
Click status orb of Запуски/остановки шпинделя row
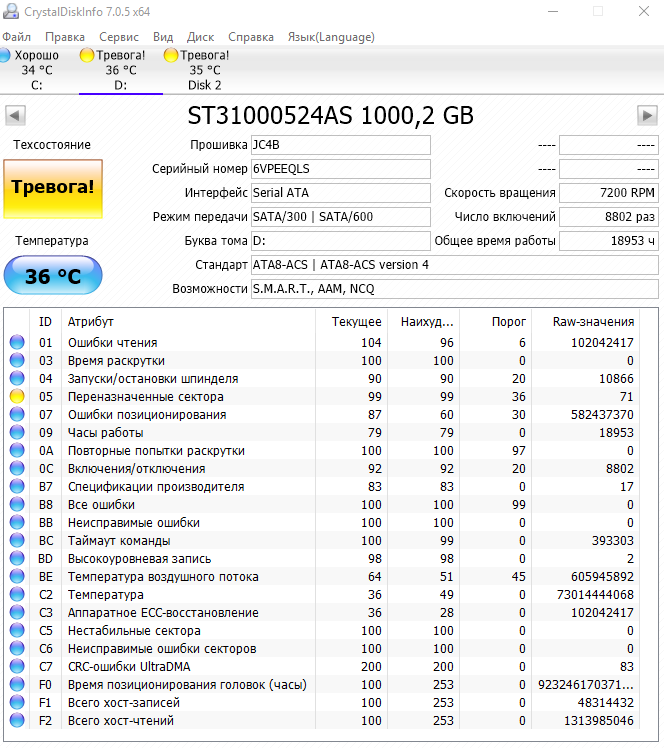tap(17, 378)
